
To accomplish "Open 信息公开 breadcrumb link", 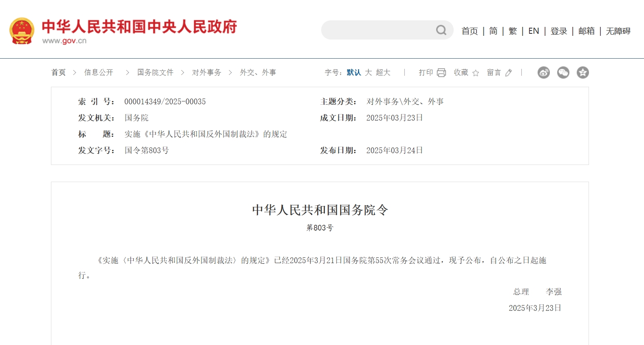I will [99, 73].
